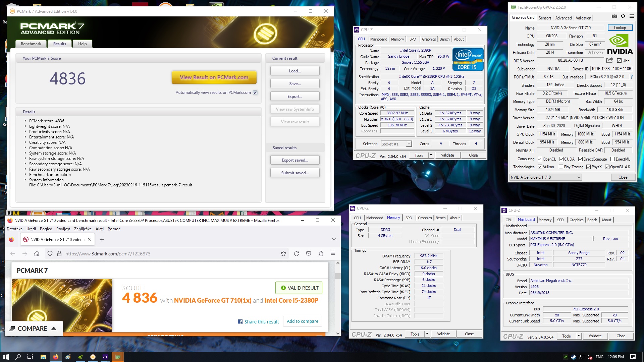Screen dimensions: 644x362
Task: Open the Steam tray icon
Action: 573,357
